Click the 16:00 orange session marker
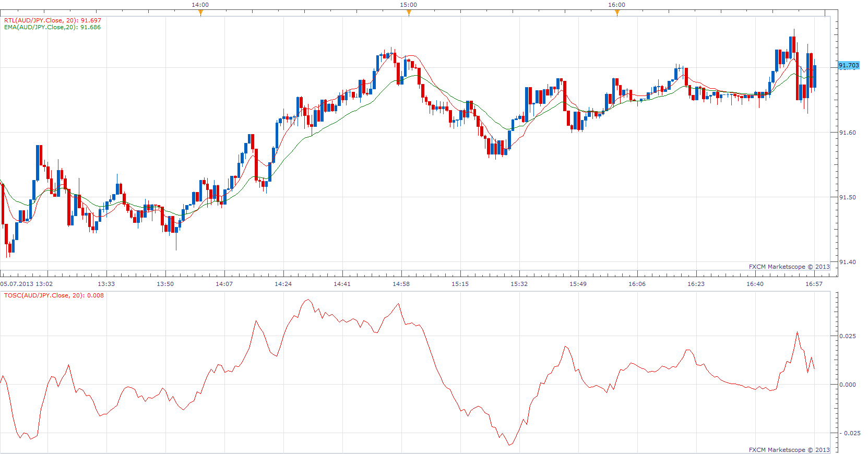The height and width of the screenshot is (454, 868). coord(617,13)
